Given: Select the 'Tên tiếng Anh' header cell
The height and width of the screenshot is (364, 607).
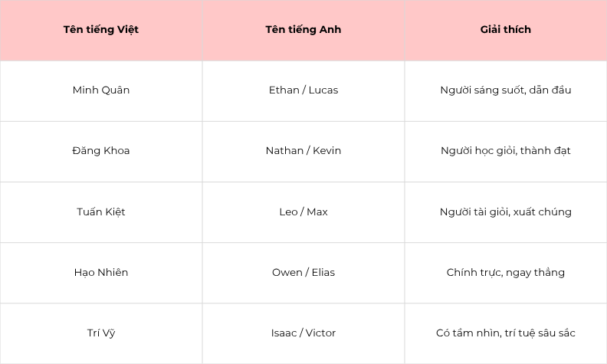Looking at the screenshot, I should pyautogui.click(x=303, y=30).
